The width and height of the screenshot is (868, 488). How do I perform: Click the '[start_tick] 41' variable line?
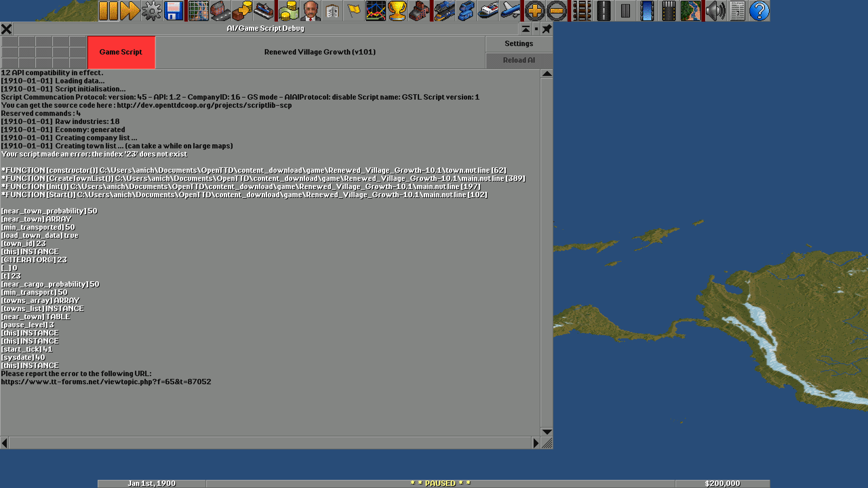click(26, 349)
